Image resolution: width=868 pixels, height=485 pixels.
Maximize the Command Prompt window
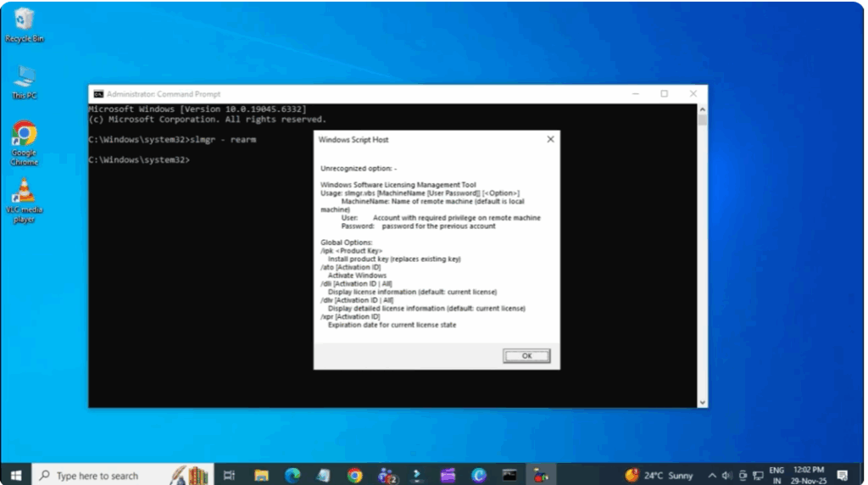pyautogui.click(x=665, y=94)
